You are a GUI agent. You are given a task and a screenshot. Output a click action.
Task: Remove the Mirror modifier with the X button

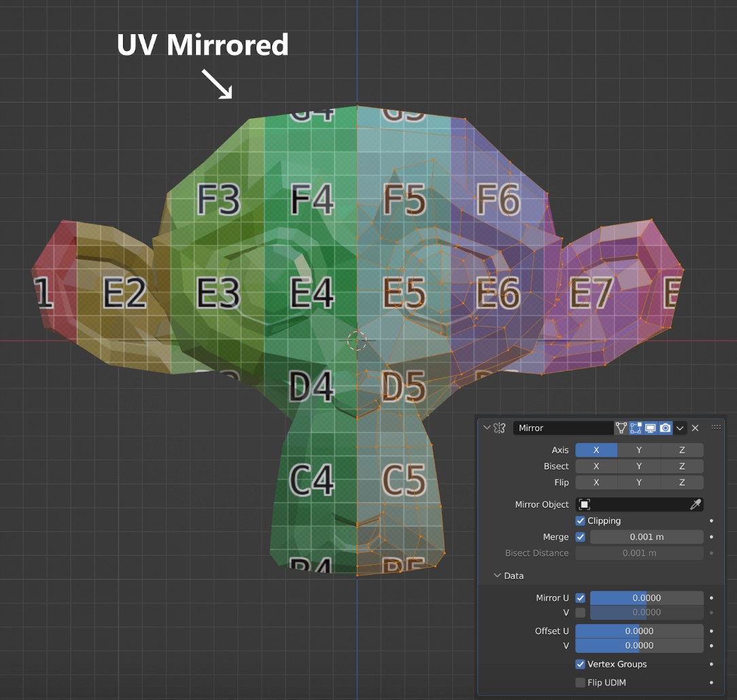pyautogui.click(x=696, y=427)
